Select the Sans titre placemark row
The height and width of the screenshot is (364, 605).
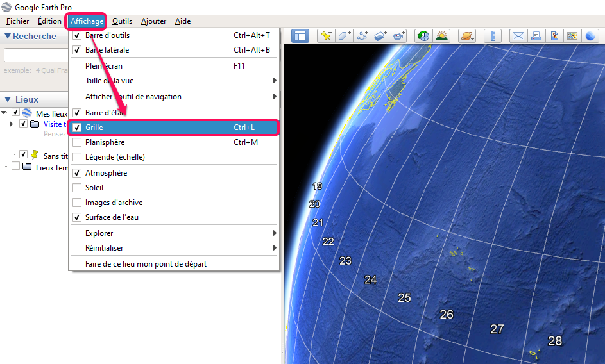pos(55,156)
